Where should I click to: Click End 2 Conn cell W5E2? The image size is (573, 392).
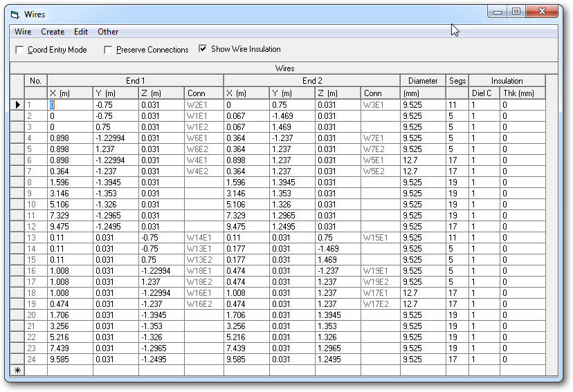[x=381, y=171]
